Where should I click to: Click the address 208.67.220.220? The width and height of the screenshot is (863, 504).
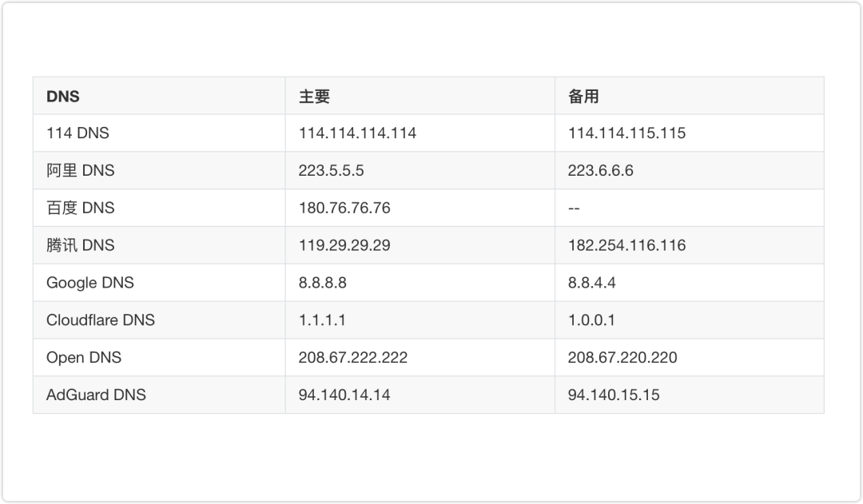622,358
